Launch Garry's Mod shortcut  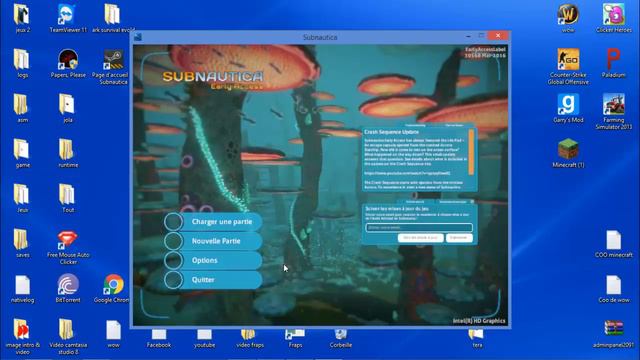pyautogui.click(x=568, y=104)
